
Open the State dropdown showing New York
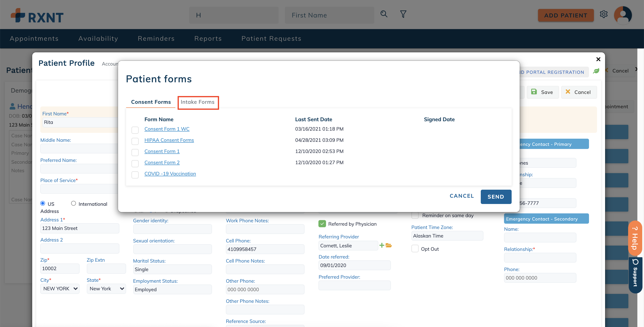106,289
